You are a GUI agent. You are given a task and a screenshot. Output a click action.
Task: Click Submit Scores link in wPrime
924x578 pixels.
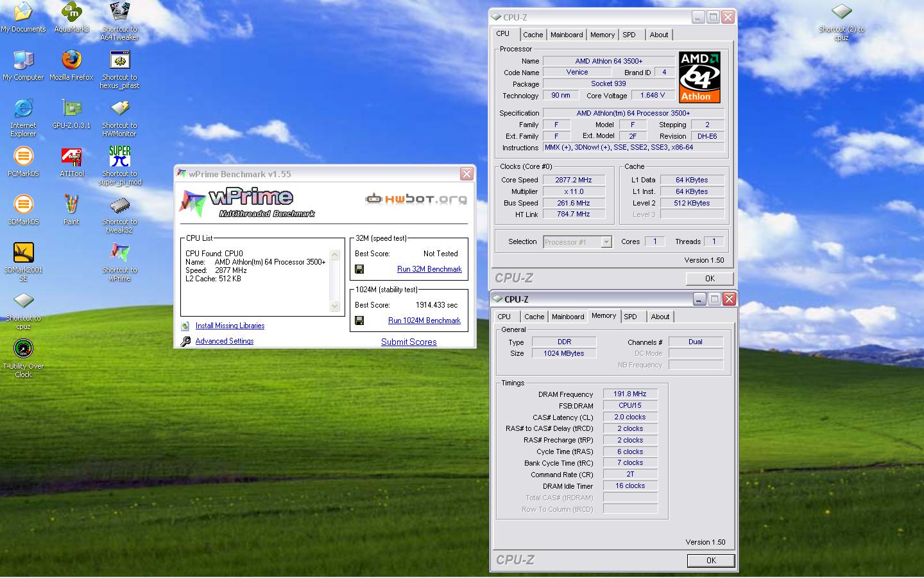(409, 342)
